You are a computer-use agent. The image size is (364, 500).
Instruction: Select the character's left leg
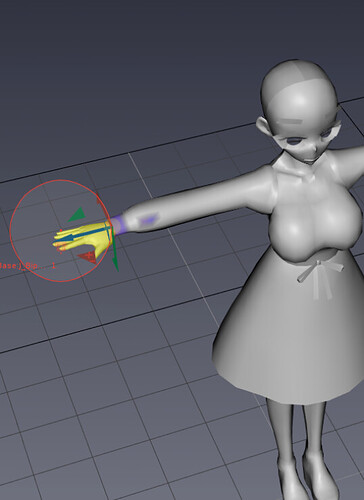point(313,443)
